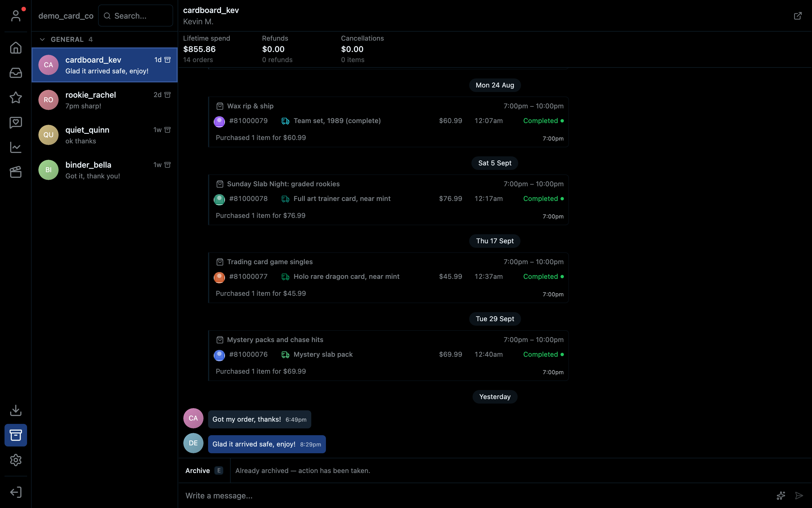Focus the Search field

coord(136,16)
